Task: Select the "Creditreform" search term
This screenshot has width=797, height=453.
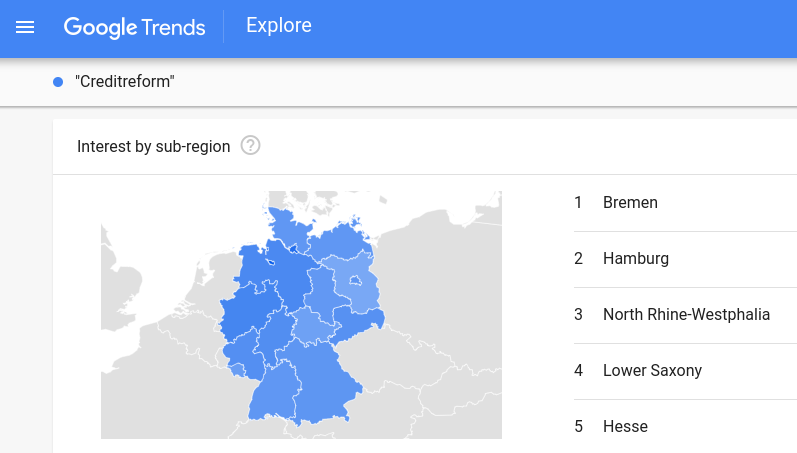Action: click(x=124, y=82)
